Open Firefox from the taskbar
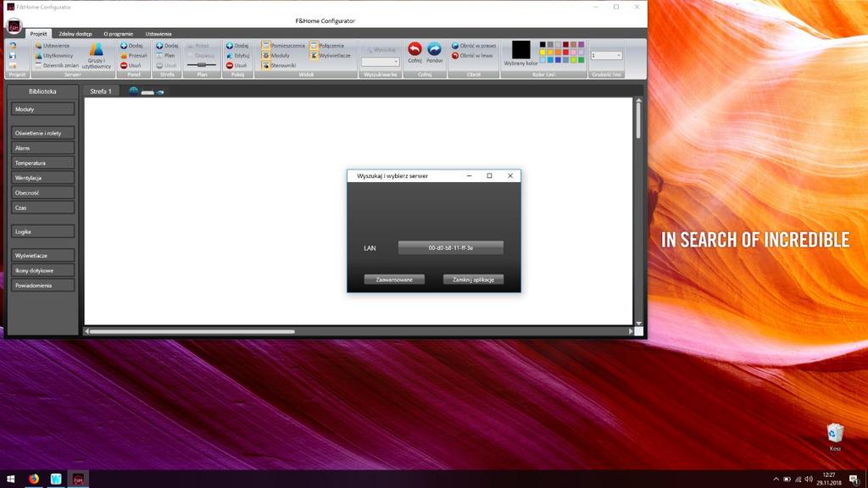868x488 pixels. coord(34,479)
